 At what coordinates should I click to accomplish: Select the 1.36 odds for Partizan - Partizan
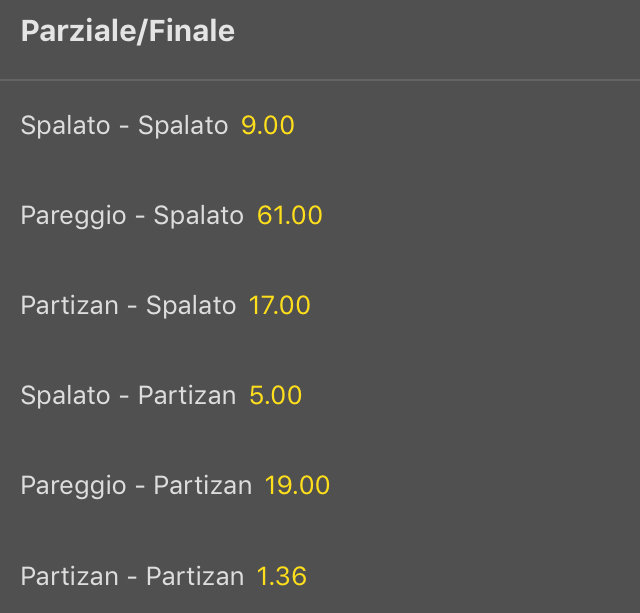[282, 576]
